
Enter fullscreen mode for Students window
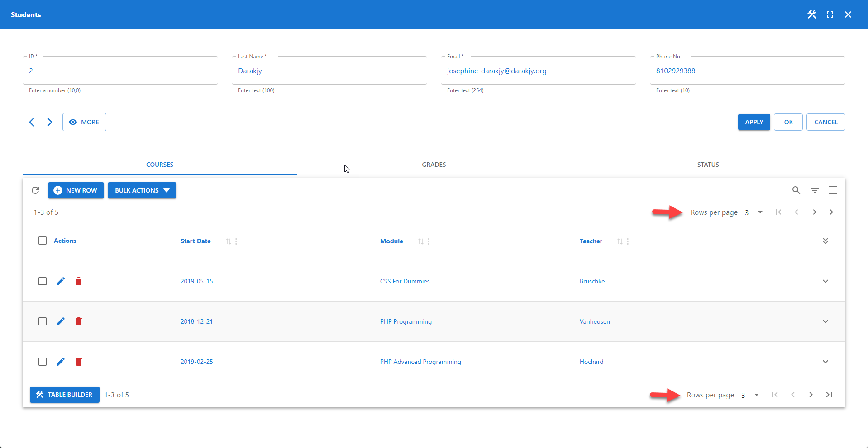(x=830, y=14)
